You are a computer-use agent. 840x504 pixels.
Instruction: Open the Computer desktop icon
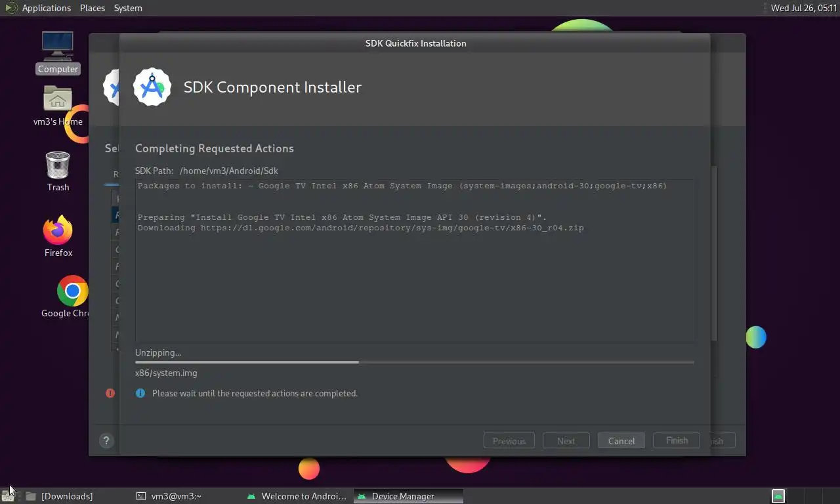[58, 52]
